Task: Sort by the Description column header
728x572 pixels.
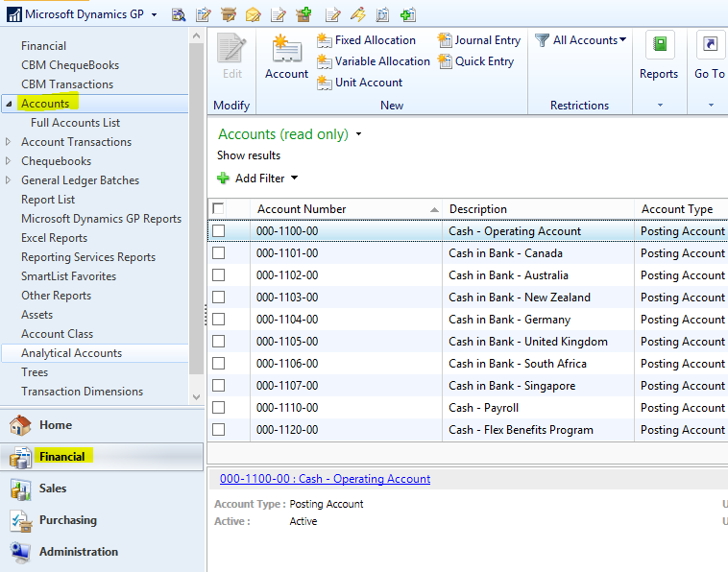Action: point(538,209)
